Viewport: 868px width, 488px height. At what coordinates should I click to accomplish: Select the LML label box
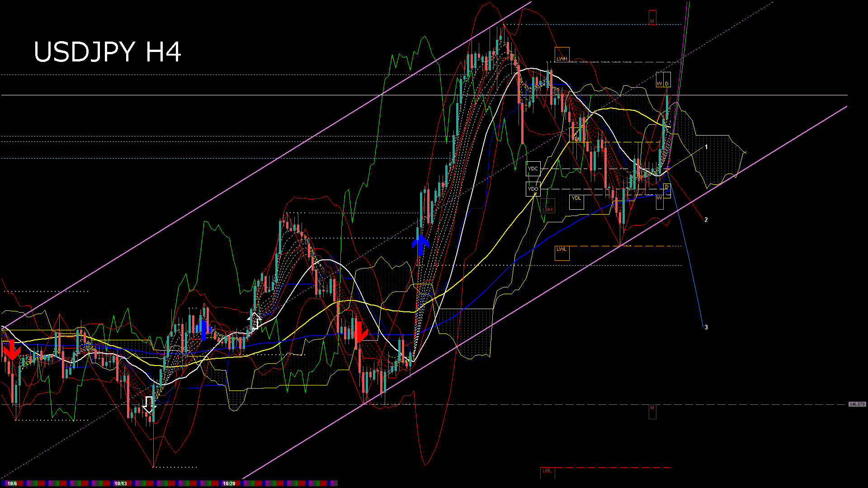pos(547,473)
